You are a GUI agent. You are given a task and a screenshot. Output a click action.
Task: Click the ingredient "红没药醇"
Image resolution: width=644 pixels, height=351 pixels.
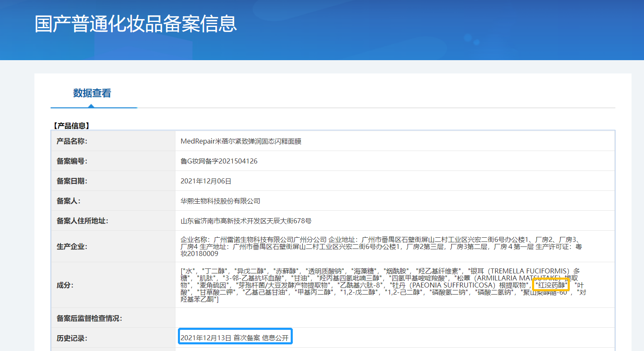551,285
